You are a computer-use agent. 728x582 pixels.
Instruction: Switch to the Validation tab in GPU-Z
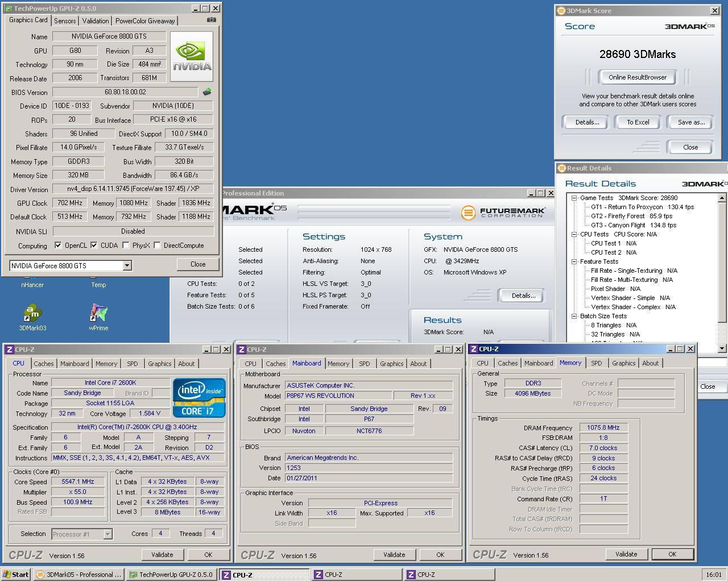point(96,21)
